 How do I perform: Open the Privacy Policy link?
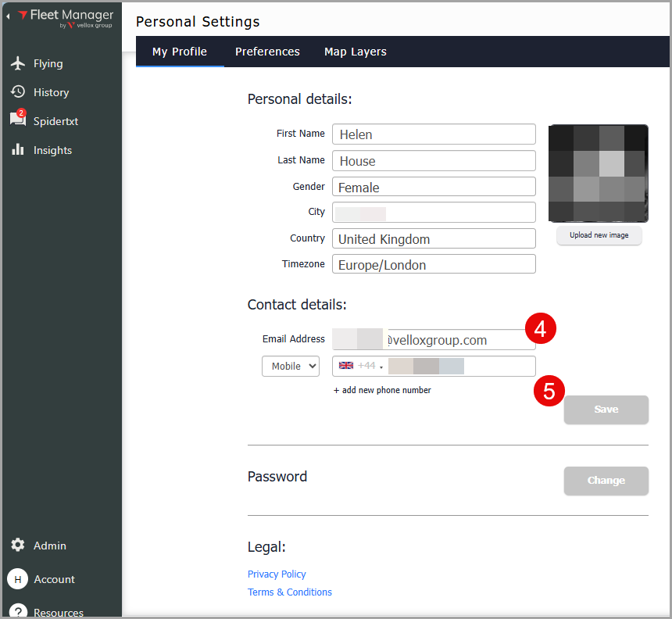(277, 574)
